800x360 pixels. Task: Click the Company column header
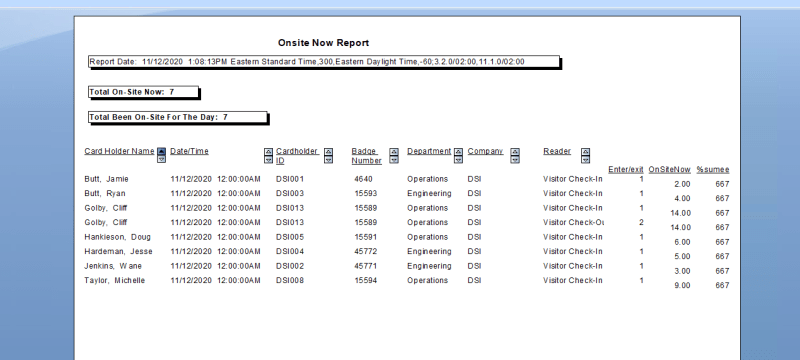pyautogui.click(x=485, y=151)
